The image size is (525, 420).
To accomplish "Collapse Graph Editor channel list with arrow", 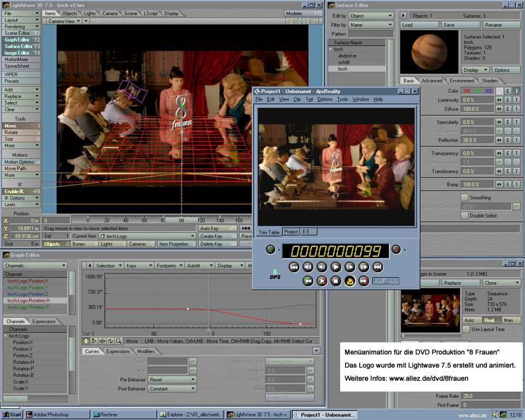I will point(89,266).
